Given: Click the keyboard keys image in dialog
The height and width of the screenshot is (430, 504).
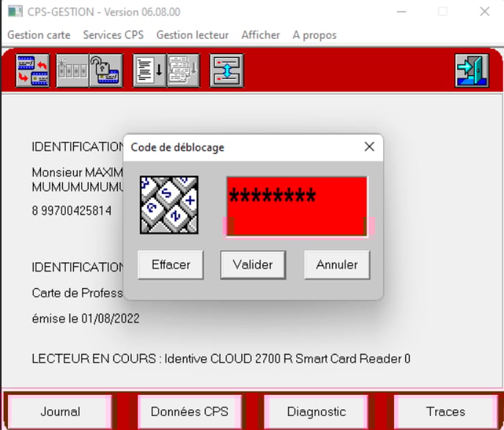Looking at the screenshot, I should coord(169,204).
